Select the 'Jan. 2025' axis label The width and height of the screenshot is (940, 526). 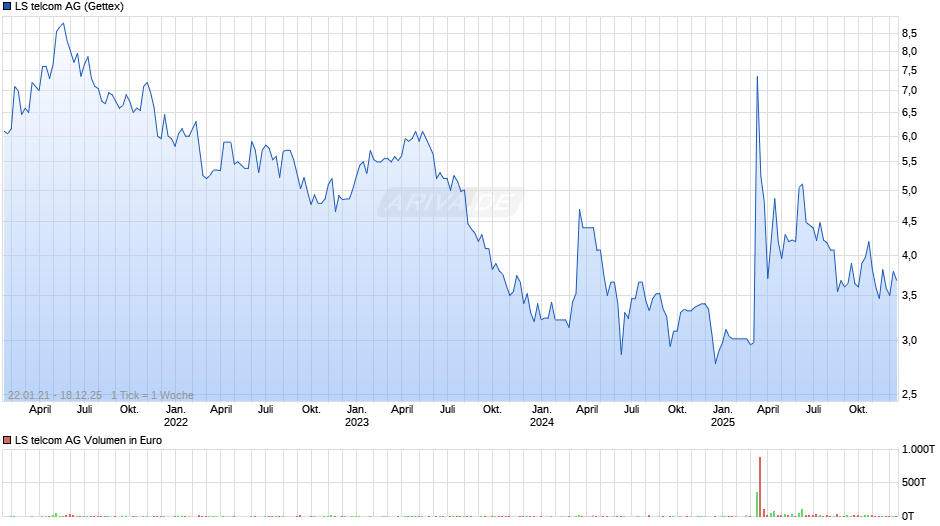(x=723, y=416)
